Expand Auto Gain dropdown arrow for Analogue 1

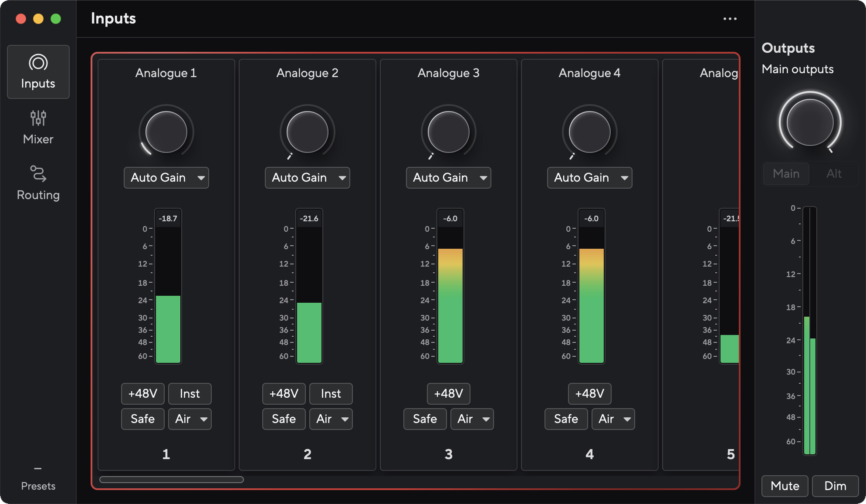201,178
